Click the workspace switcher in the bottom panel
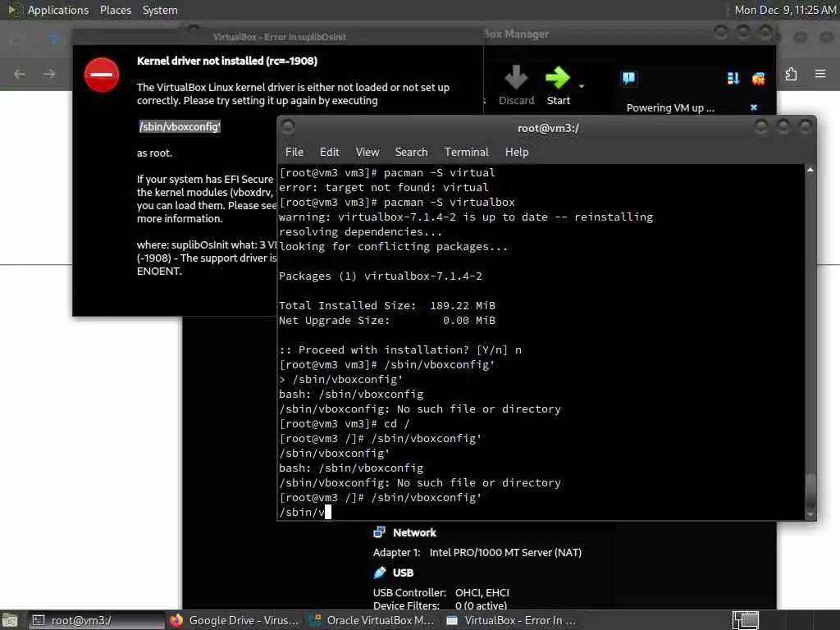Image resolution: width=840 pixels, height=630 pixels. [x=746, y=620]
